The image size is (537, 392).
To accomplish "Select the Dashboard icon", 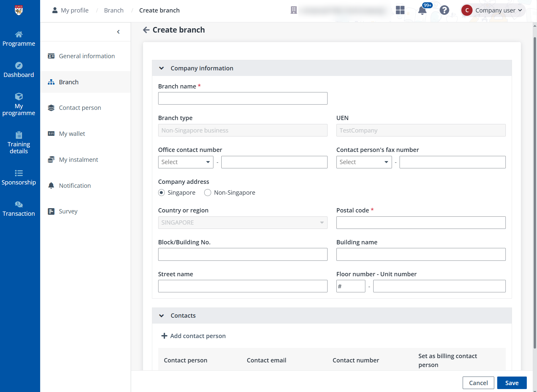I will [x=19, y=69].
